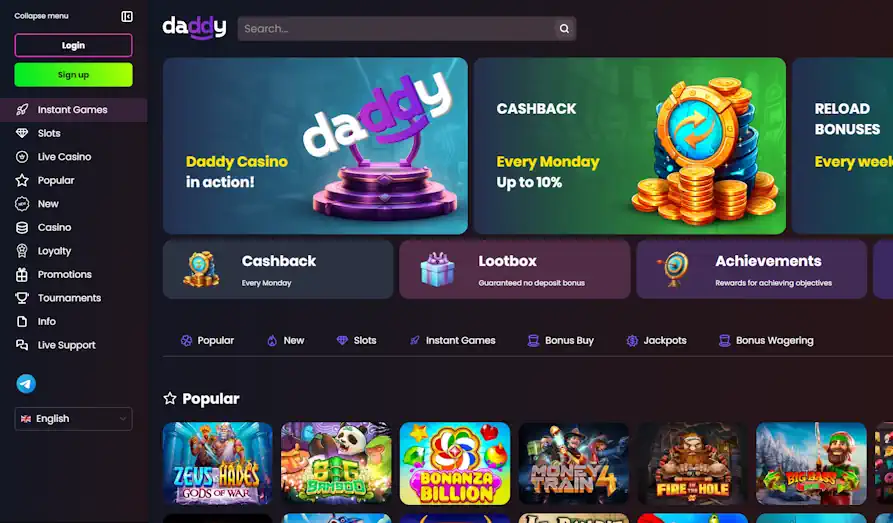Expand the English language dropdown
The width and height of the screenshot is (893, 523).
pyautogui.click(x=73, y=419)
